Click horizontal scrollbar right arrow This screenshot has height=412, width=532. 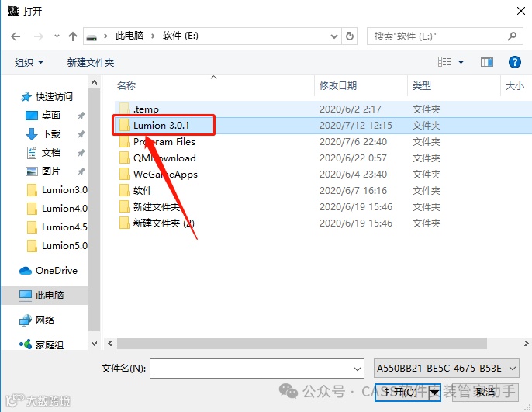coord(526,344)
